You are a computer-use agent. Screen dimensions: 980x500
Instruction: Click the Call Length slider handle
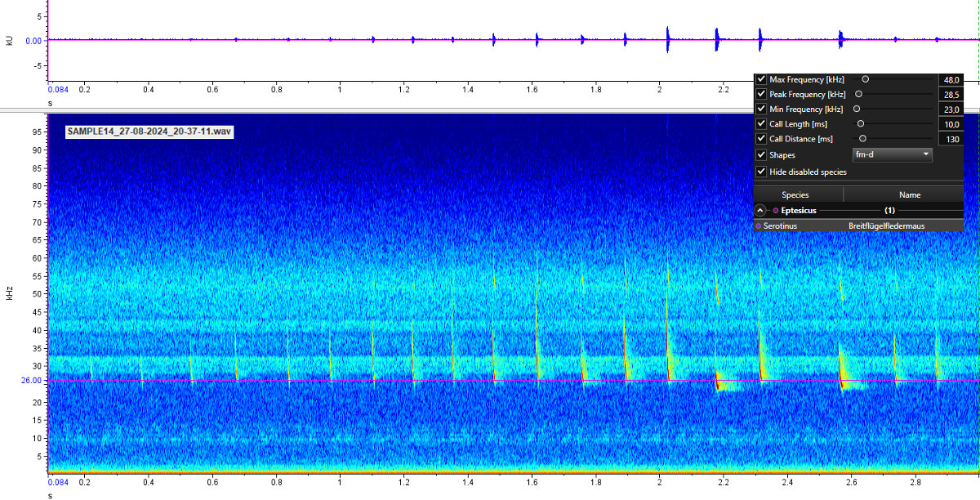861,123
